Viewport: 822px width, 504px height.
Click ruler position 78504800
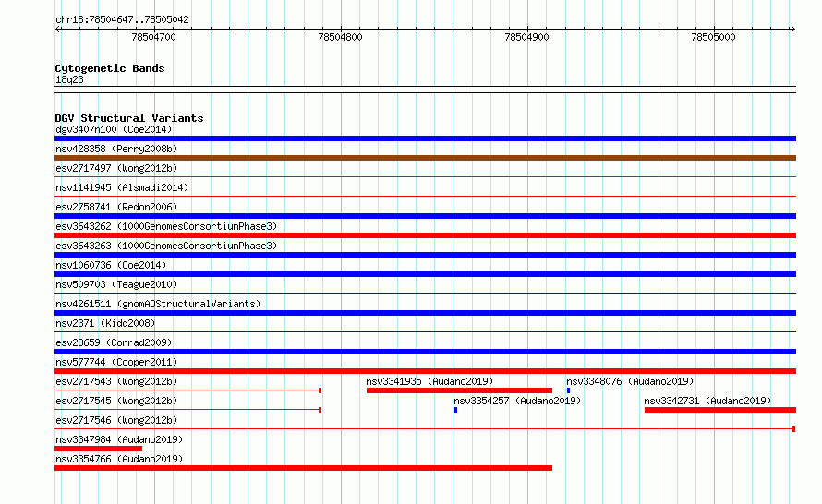point(340,37)
